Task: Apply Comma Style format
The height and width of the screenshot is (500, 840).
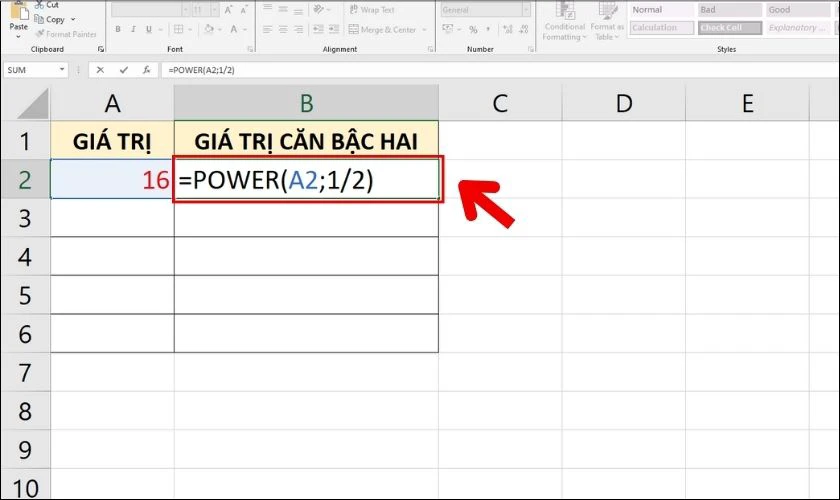Action: tap(488, 29)
